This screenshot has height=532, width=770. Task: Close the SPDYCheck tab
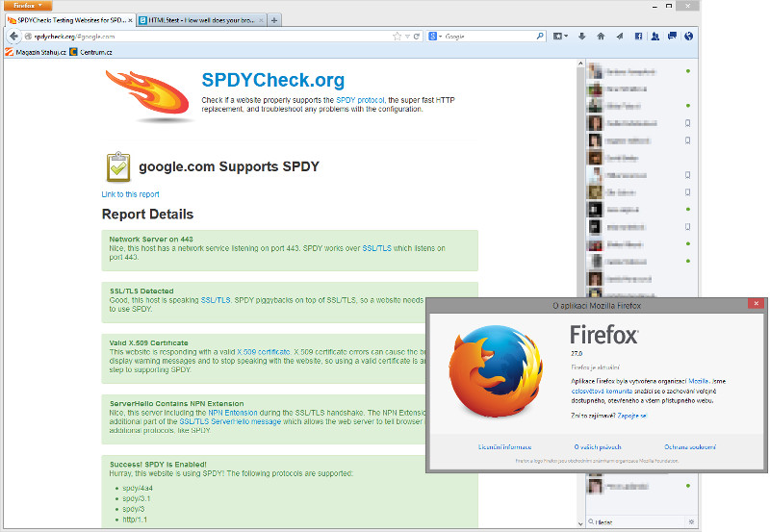point(130,20)
